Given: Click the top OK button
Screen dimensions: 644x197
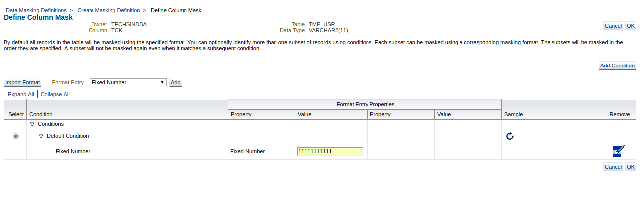Looking at the screenshot, I should tap(631, 26).
